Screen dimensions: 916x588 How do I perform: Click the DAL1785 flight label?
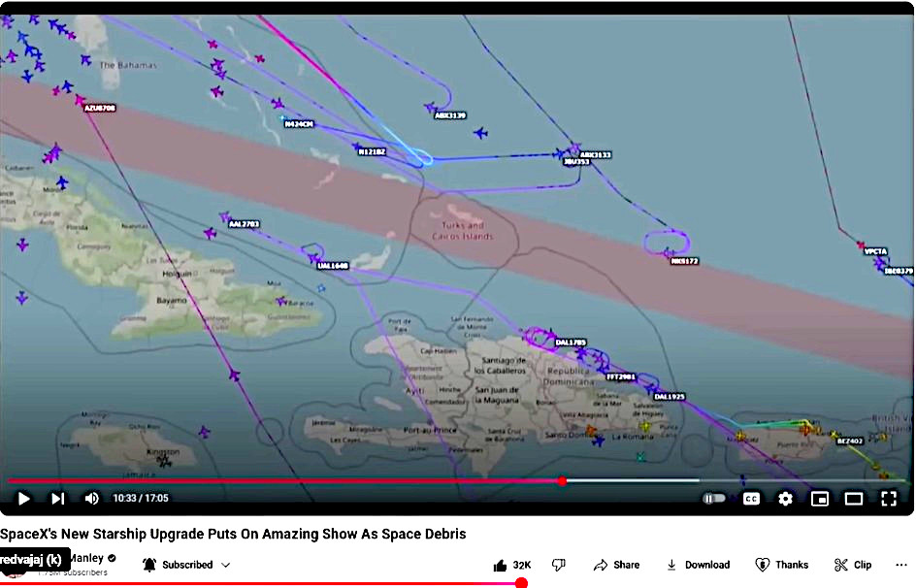[x=571, y=343]
